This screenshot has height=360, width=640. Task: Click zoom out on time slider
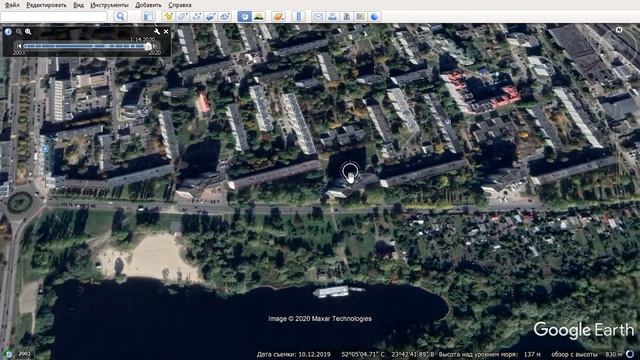19,31
